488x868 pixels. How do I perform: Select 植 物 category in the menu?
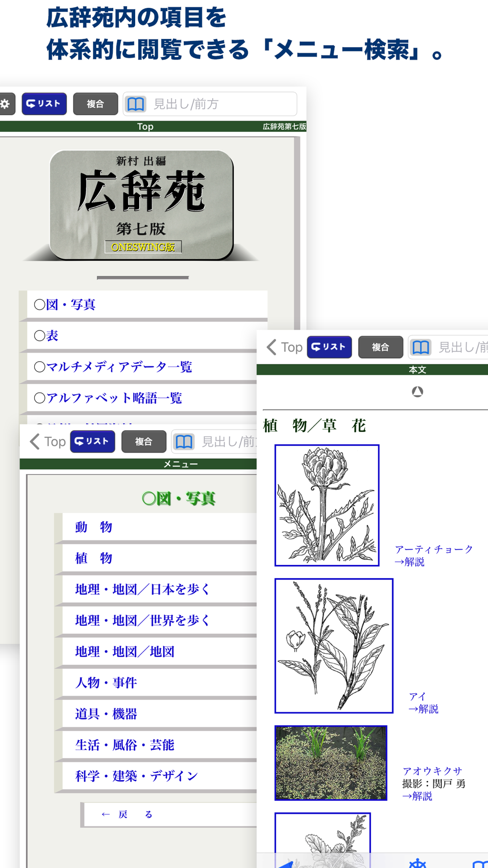(x=160, y=558)
